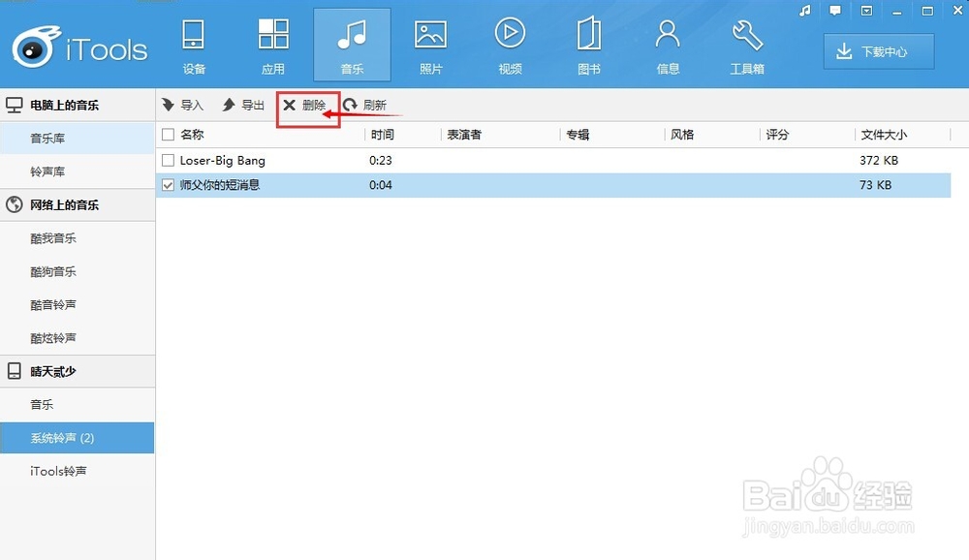Click the 0:23 duration cell
This screenshot has width=969, height=560.
point(381,160)
